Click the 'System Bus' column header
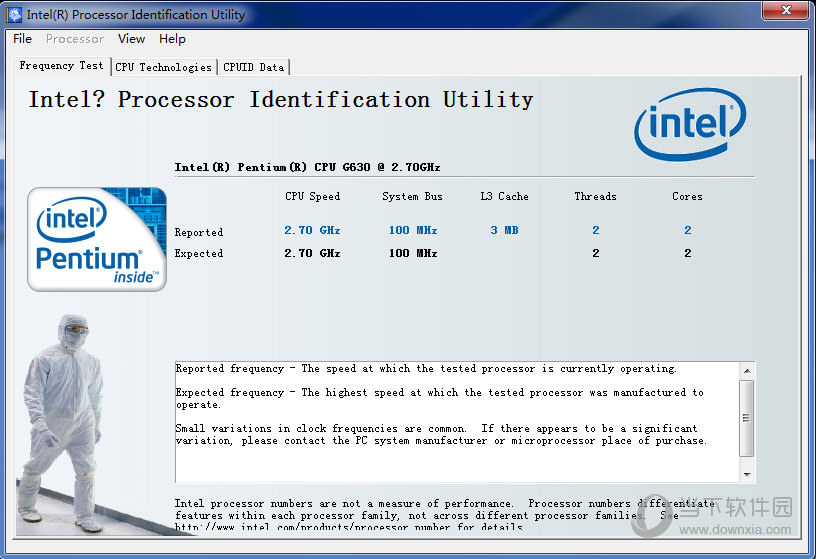 pyautogui.click(x=412, y=196)
